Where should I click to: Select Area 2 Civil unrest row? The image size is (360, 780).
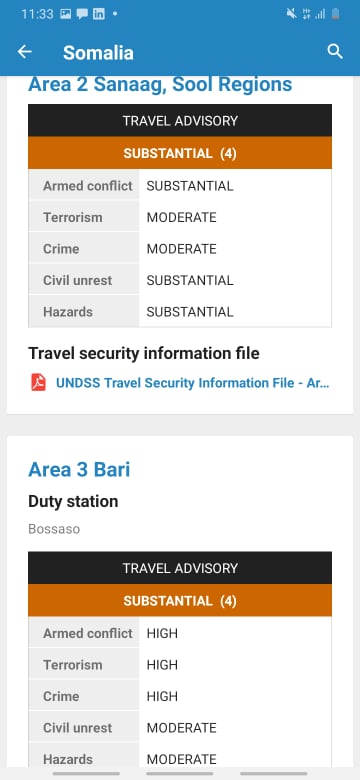180,280
